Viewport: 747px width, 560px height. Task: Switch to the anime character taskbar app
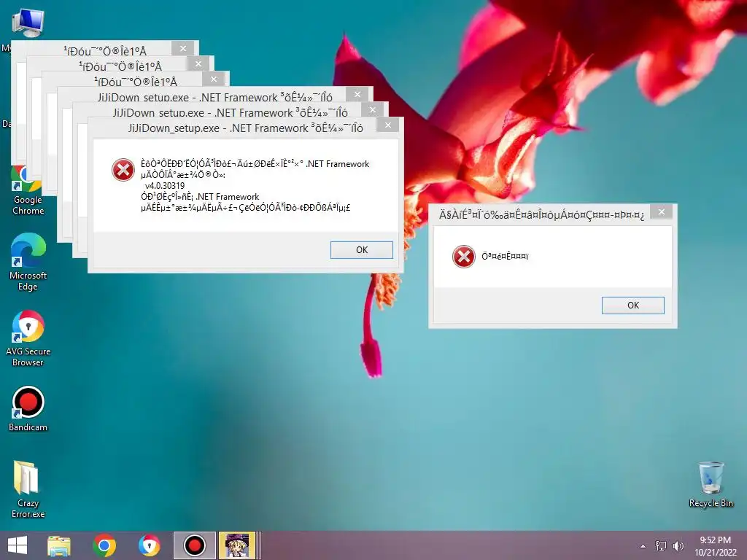(x=237, y=545)
